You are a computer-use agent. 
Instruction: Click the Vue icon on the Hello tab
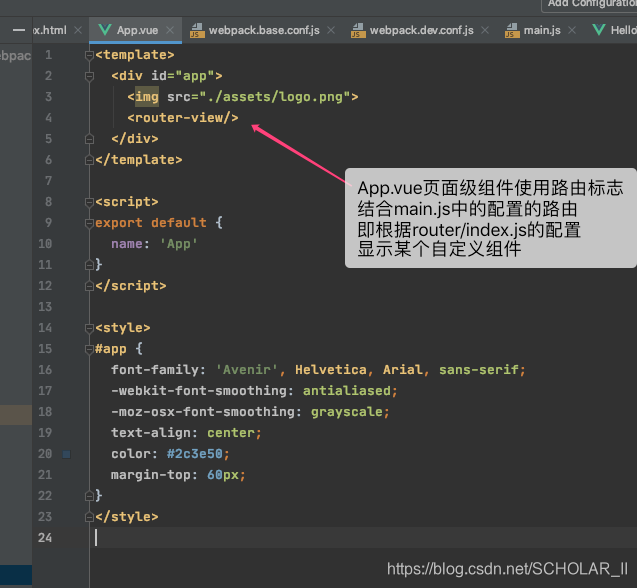pyautogui.click(x=599, y=30)
